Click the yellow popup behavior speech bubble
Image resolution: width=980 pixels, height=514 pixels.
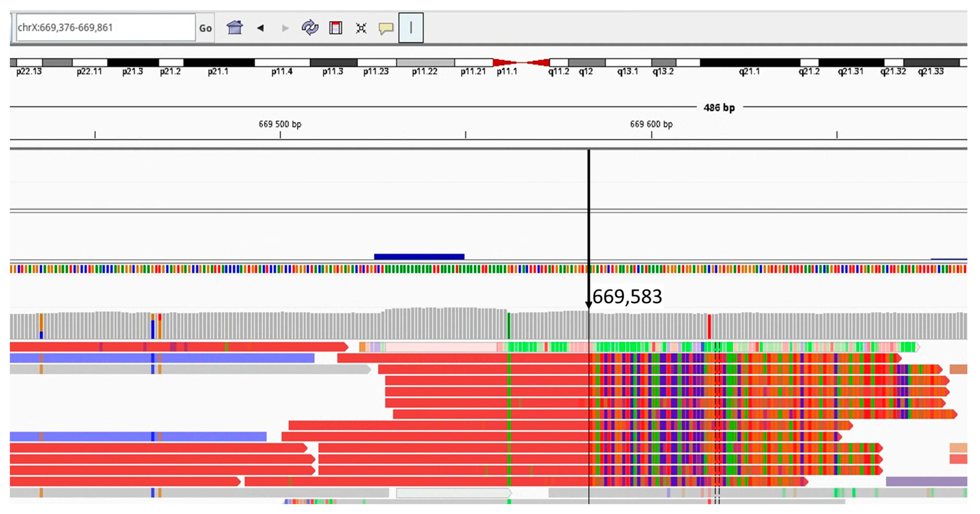386,28
